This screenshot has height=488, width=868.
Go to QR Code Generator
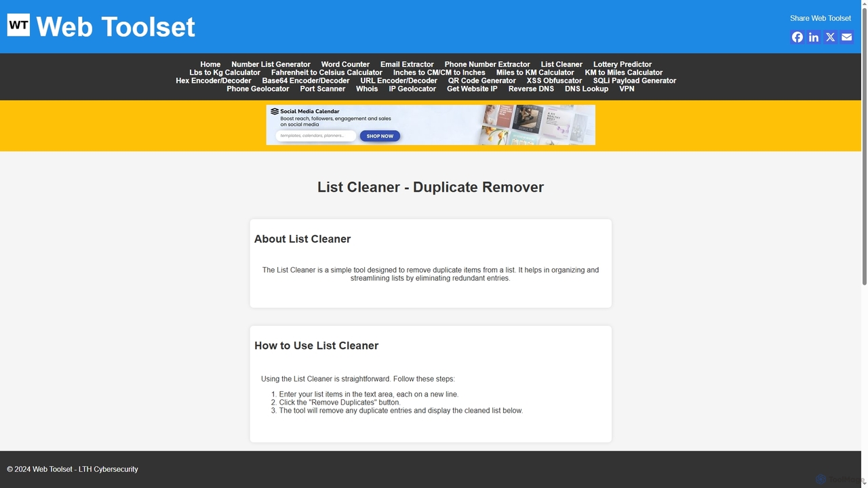click(482, 81)
